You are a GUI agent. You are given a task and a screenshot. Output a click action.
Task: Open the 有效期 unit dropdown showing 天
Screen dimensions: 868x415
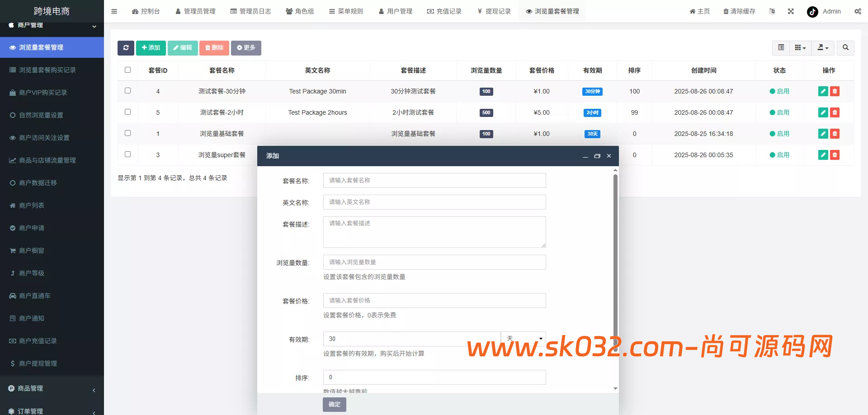tap(523, 338)
